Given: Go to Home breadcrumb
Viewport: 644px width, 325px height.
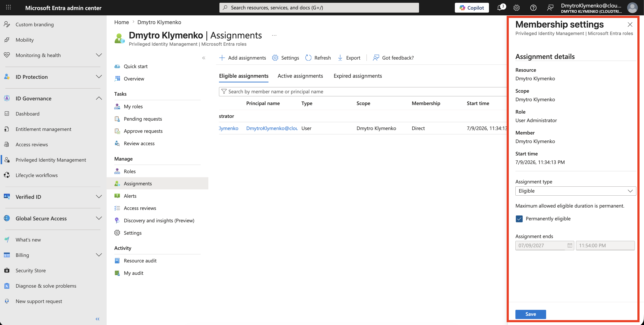Looking at the screenshot, I should click(122, 22).
